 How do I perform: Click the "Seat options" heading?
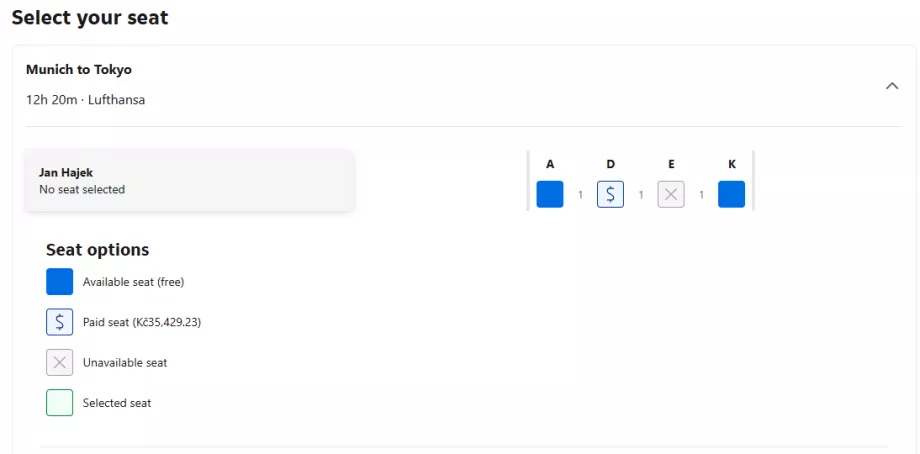97,250
